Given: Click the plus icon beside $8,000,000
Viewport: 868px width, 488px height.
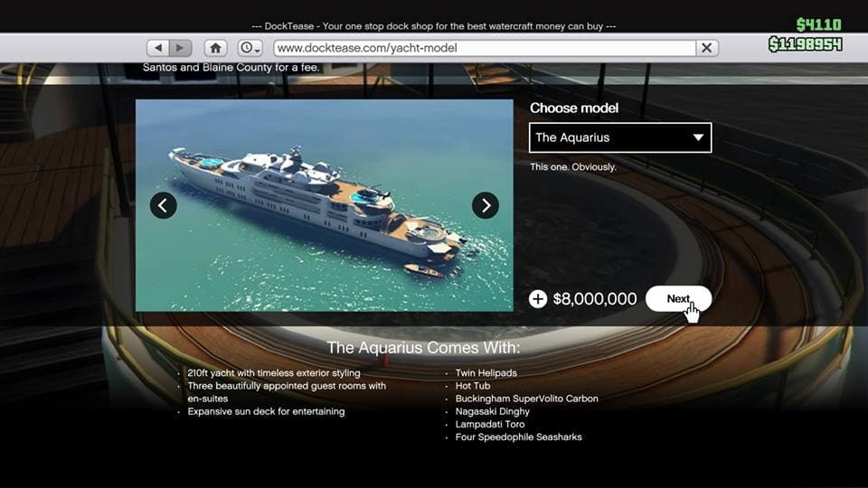Looking at the screenshot, I should [x=538, y=299].
